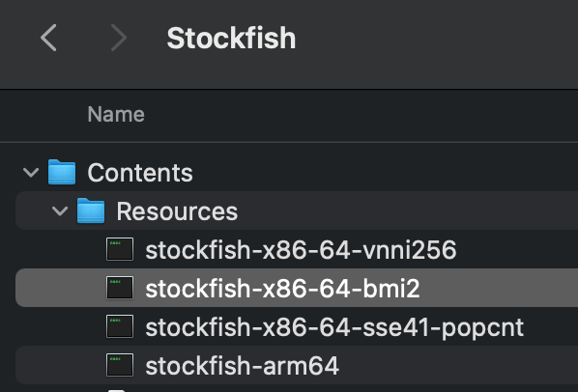Screen dimensions: 578x392
Task: Click empty toolbar area right of Stockfish title
Action: [x=435, y=38]
